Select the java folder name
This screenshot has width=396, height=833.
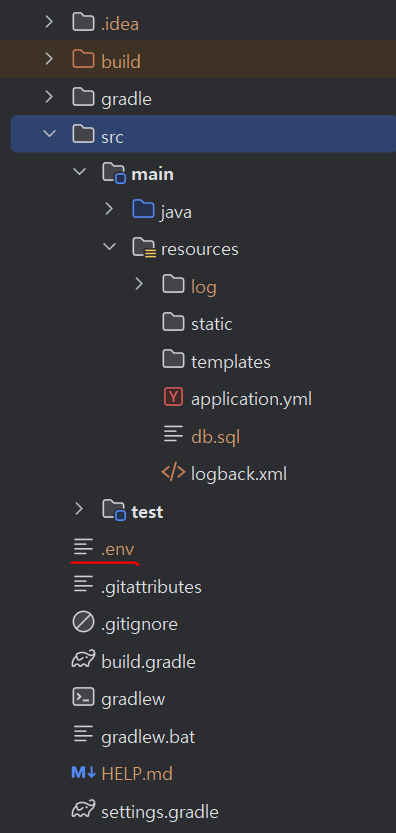(x=176, y=212)
